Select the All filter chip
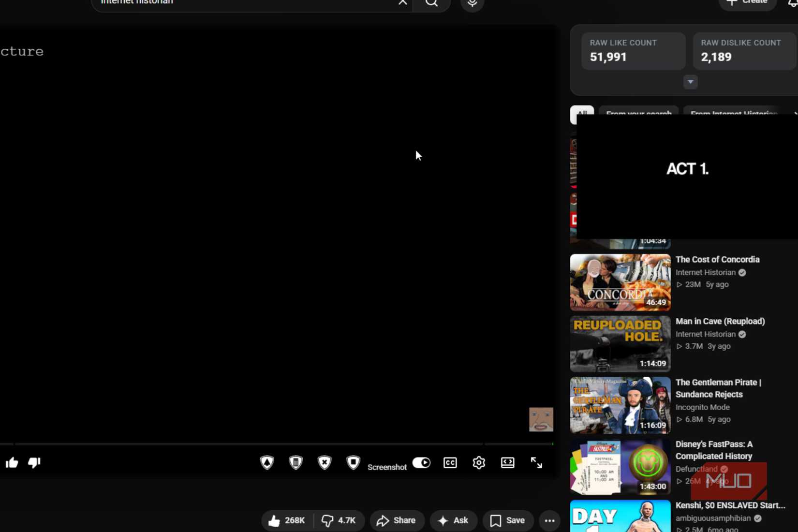 (582, 114)
